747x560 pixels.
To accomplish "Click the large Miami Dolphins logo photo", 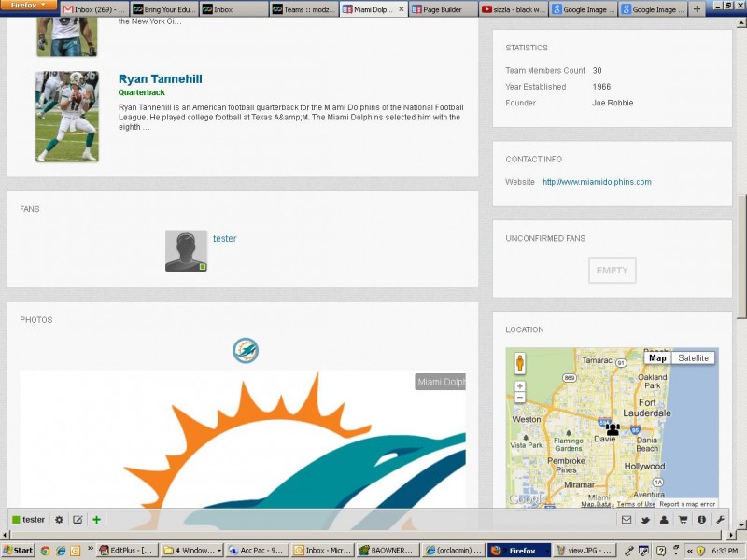I will (x=243, y=450).
